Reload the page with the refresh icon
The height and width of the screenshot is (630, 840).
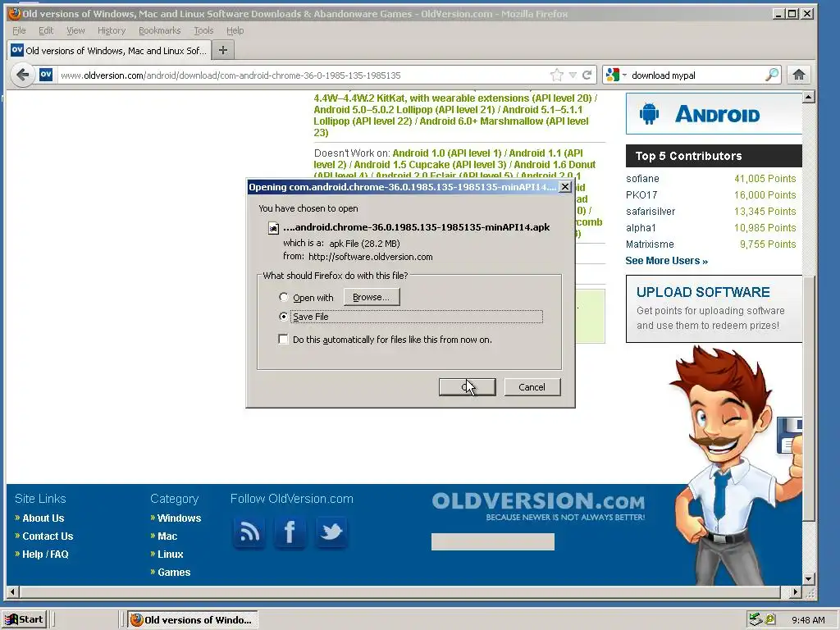(587, 75)
